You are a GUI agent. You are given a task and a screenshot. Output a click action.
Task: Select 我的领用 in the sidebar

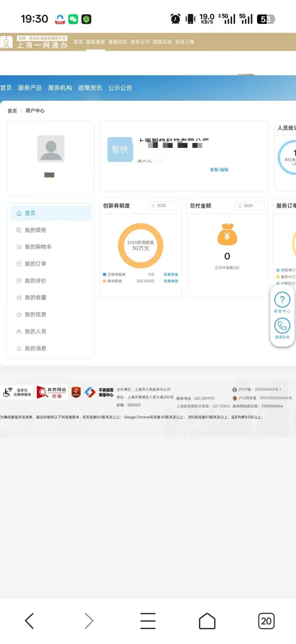pos(35,230)
